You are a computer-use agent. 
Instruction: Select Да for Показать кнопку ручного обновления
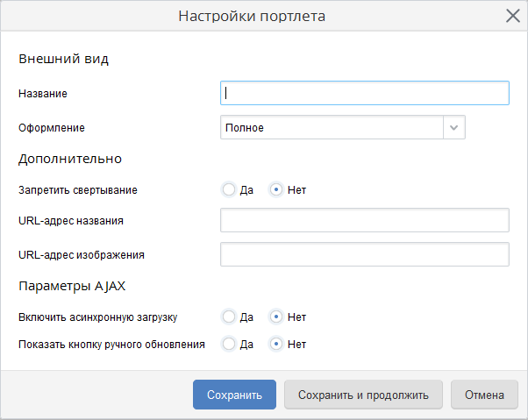[x=229, y=344]
